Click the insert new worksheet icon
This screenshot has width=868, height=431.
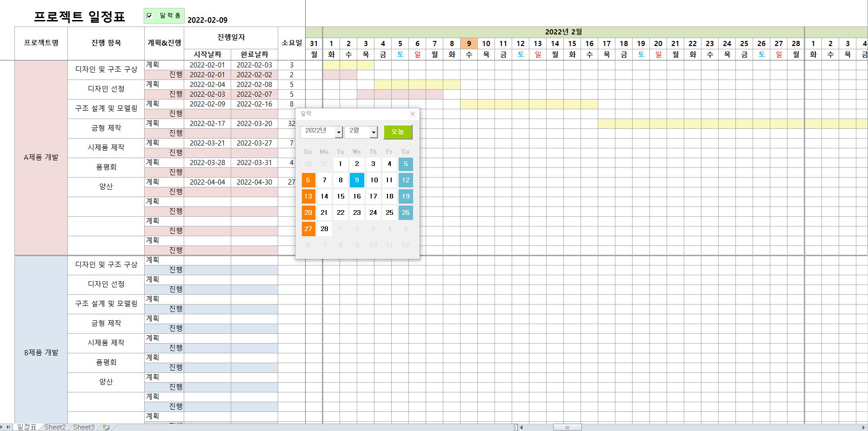tap(107, 427)
